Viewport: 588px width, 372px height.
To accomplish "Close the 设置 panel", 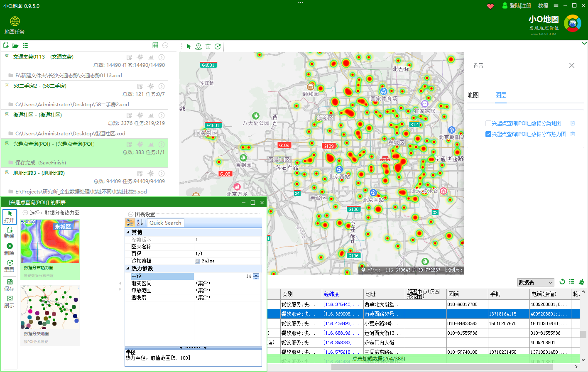I will pos(572,66).
